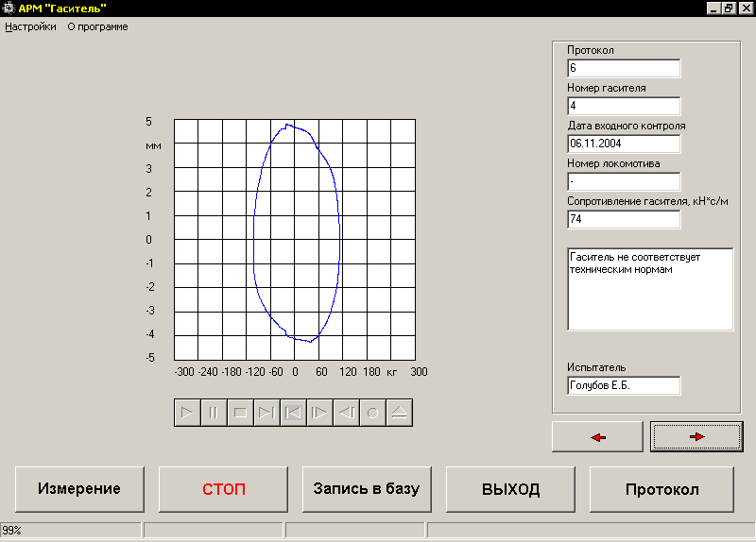Click the Step forward media button
Viewport: 756px width, 542px height.
click(319, 413)
